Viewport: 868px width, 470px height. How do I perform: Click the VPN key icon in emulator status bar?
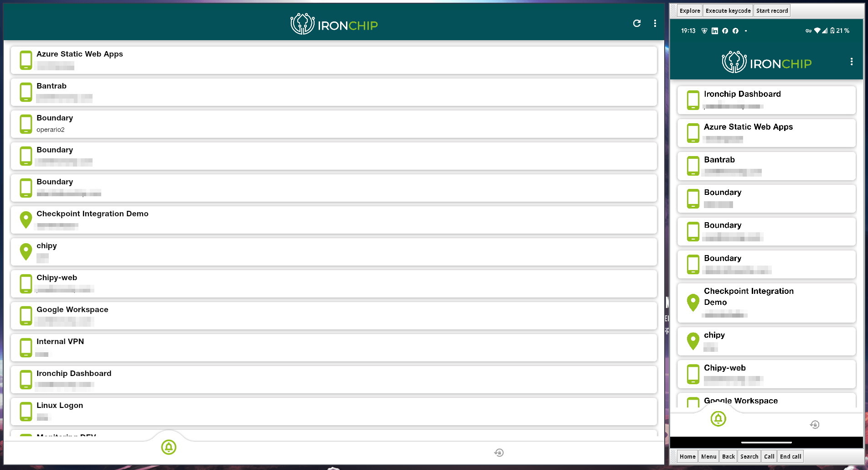808,31
